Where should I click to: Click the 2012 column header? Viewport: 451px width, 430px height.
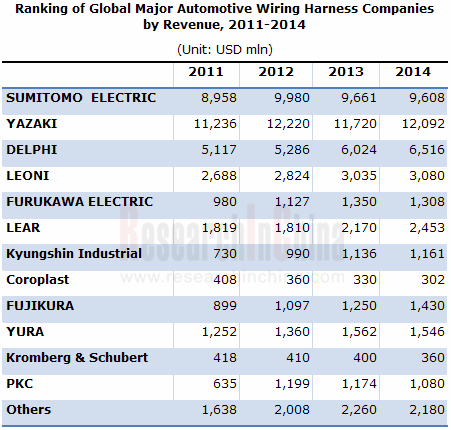[276, 72]
